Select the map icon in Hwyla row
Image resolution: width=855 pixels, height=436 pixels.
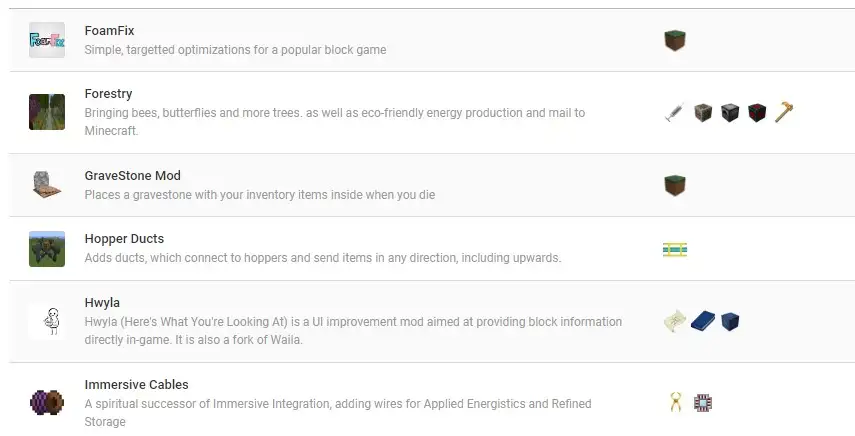675,321
